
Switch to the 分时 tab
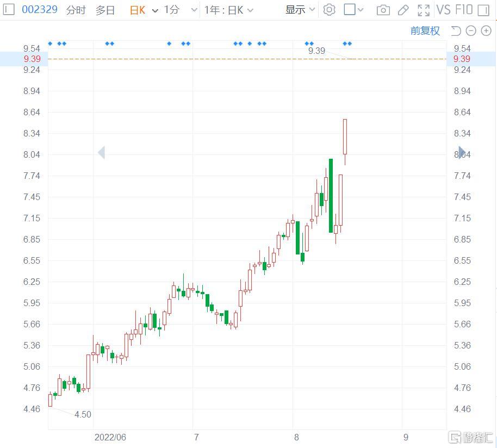click(76, 10)
